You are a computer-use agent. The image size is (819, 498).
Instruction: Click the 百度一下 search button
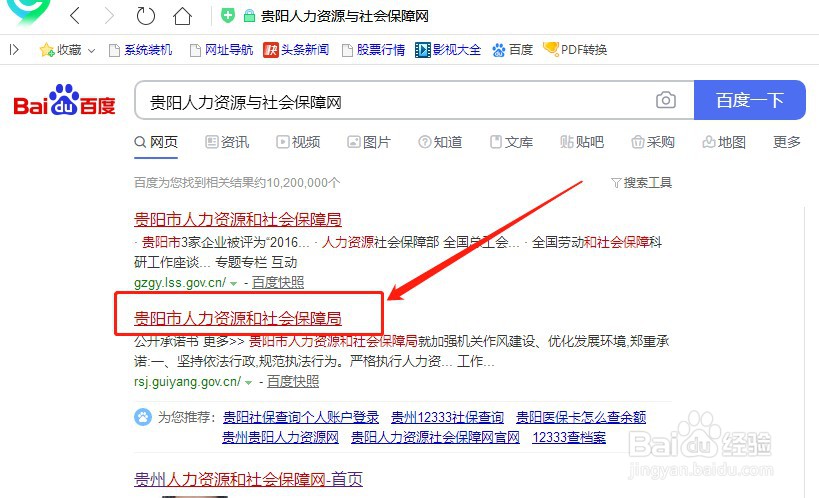[750, 100]
